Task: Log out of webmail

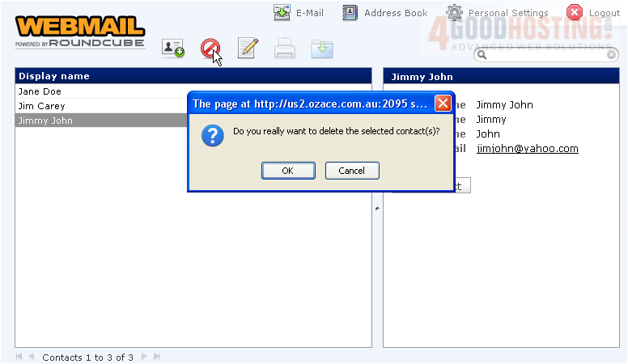Action: (x=593, y=13)
